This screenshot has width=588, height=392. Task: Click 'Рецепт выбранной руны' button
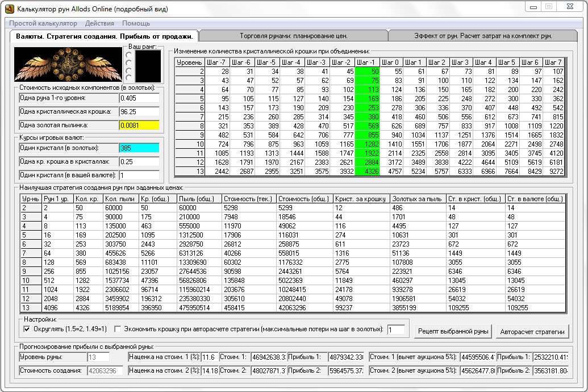click(x=452, y=331)
